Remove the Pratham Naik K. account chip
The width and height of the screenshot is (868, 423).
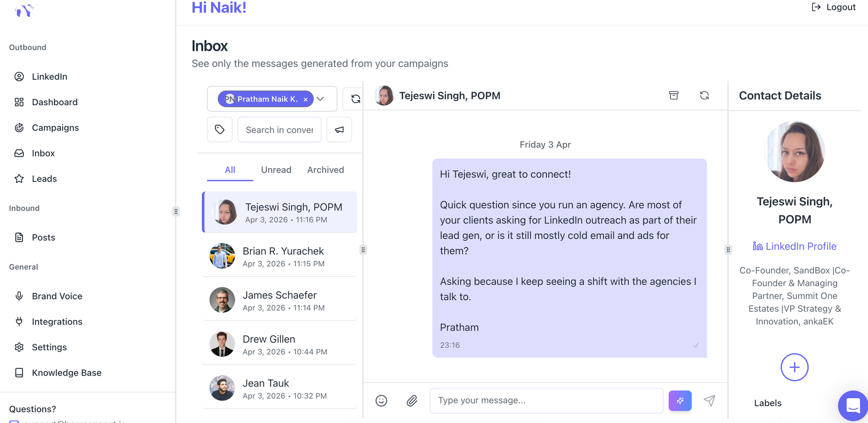coord(306,99)
